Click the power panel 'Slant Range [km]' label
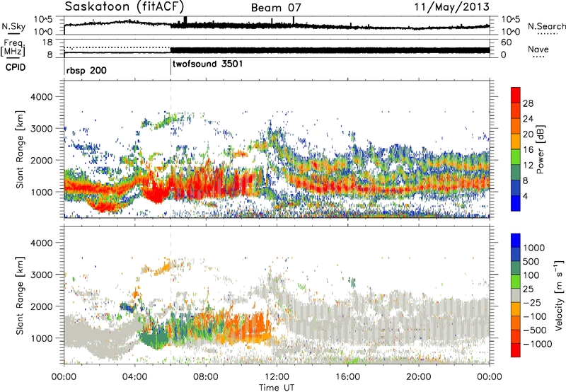This screenshot has width=566, height=392. tap(20, 149)
